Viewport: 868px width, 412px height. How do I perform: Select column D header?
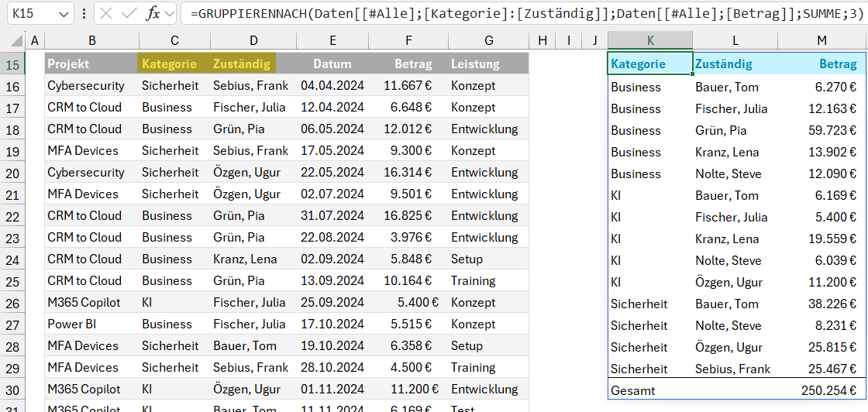[253, 39]
